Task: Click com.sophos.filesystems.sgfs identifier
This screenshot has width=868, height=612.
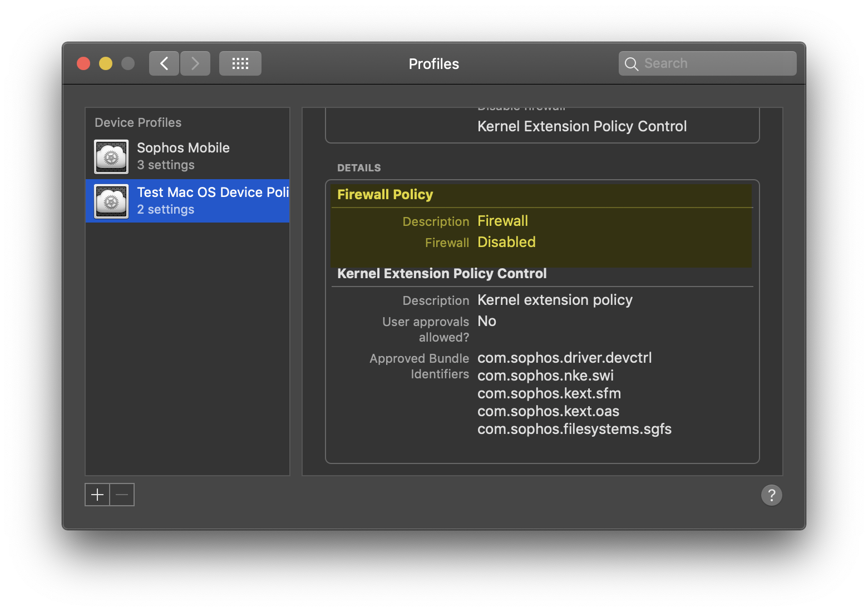Action: pos(575,429)
